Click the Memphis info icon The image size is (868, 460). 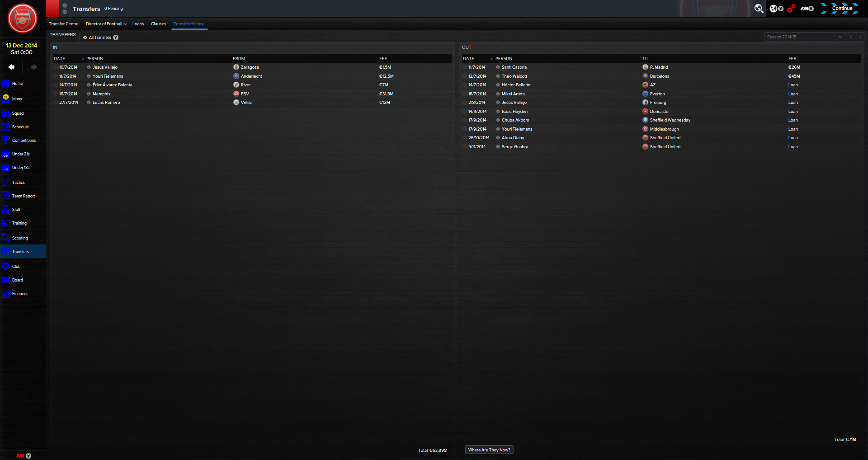pos(89,94)
